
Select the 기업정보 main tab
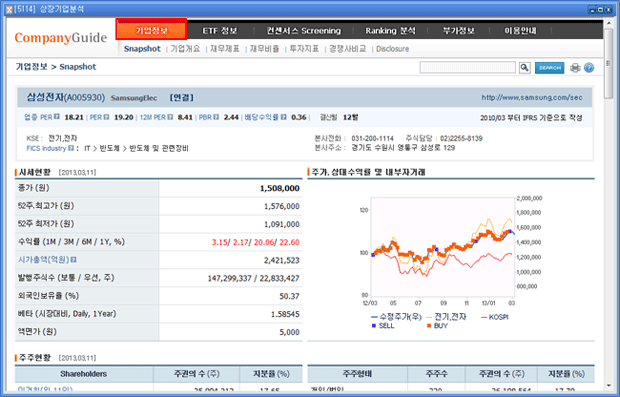point(151,30)
